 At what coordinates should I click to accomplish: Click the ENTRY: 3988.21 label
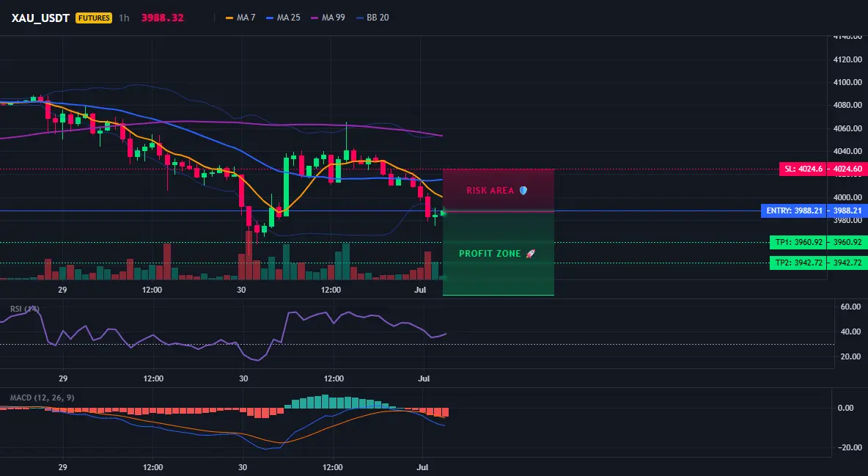tap(794, 211)
